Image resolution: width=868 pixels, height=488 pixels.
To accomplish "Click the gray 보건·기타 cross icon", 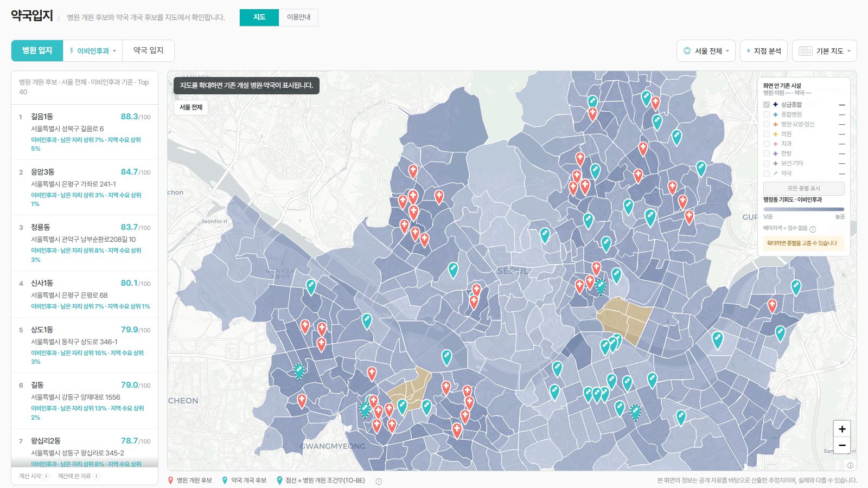I will pyautogui.click(x=775, y=163).
